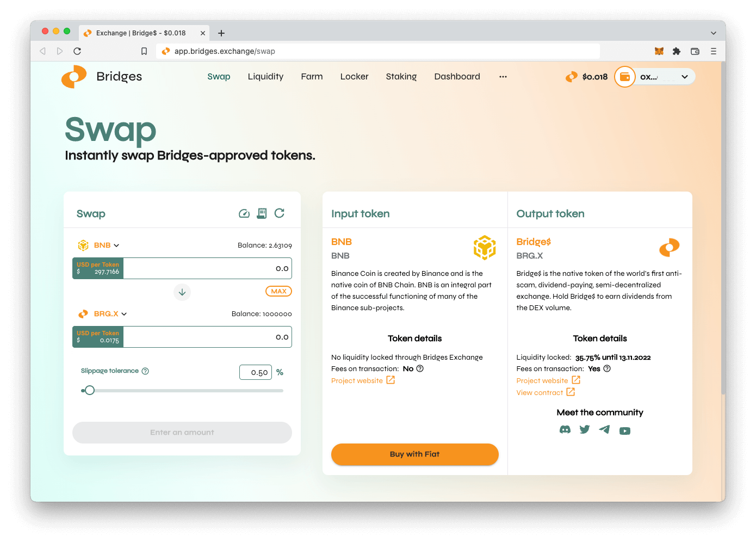The height and width of the screenshot is (542, 756).
Task: Click the slippage percentage input 0.50
Action: point(256,372)
